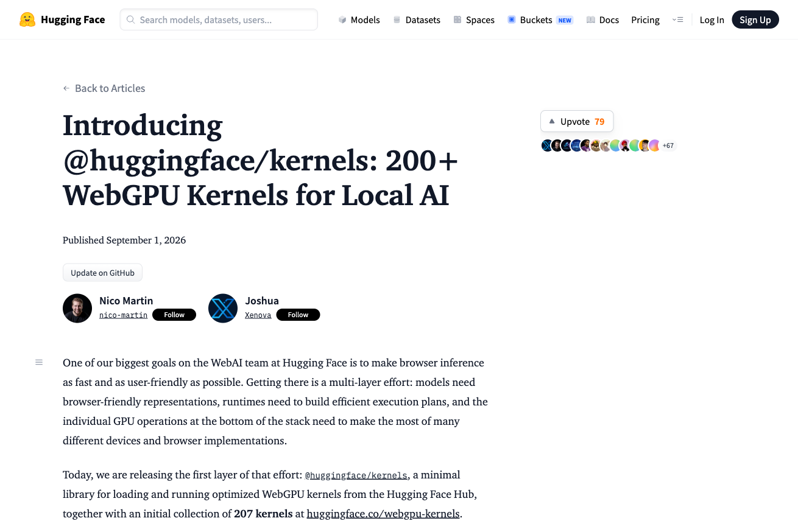
Task: Open the @huggingface/kernels inline code link
Action: pos(356,475)
